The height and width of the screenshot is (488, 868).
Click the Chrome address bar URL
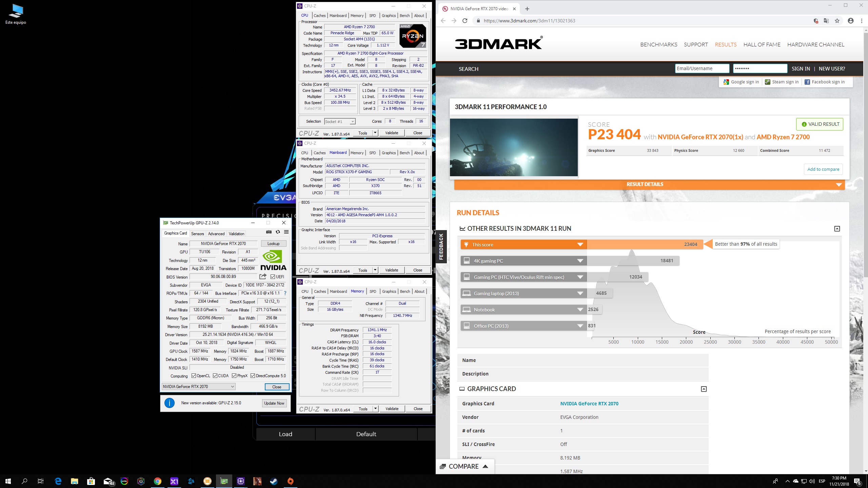(529, 21)
